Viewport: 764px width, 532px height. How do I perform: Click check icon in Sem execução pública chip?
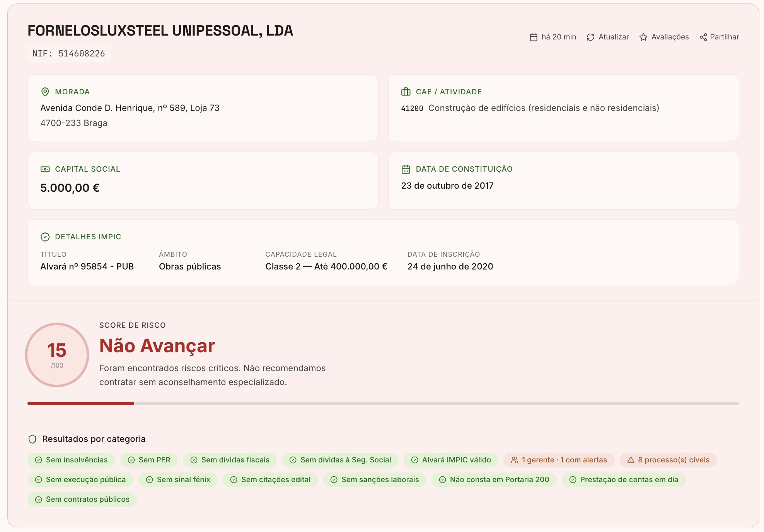[x=39, y=480]
